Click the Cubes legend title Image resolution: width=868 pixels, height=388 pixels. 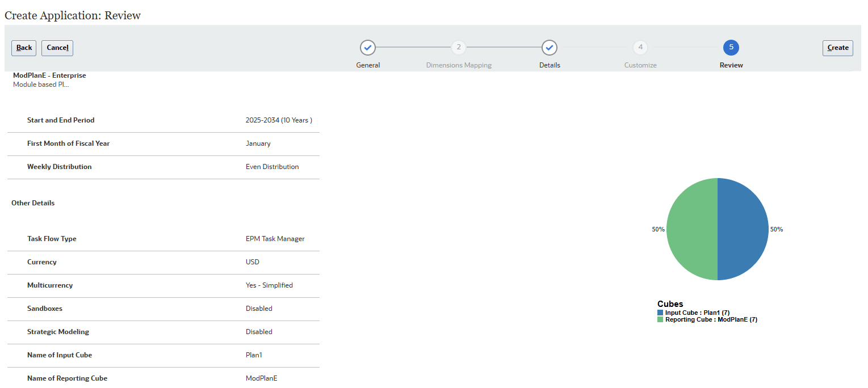[670, 304]
